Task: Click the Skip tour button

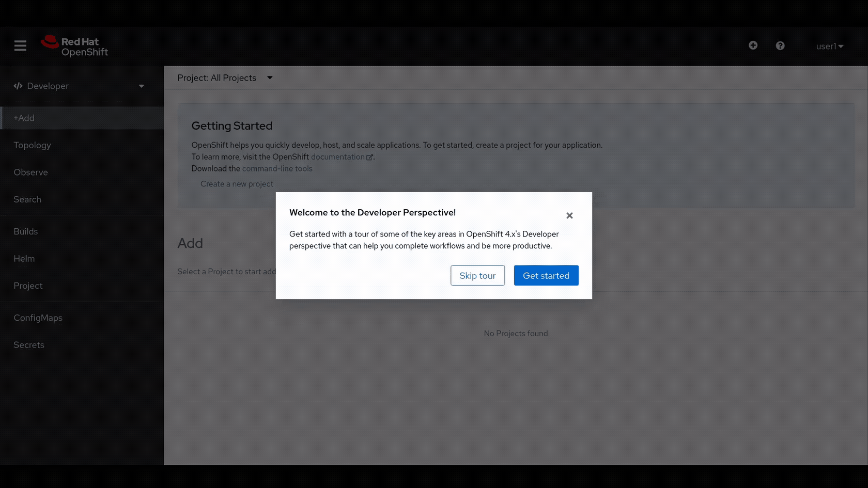Action: (477, 276)
